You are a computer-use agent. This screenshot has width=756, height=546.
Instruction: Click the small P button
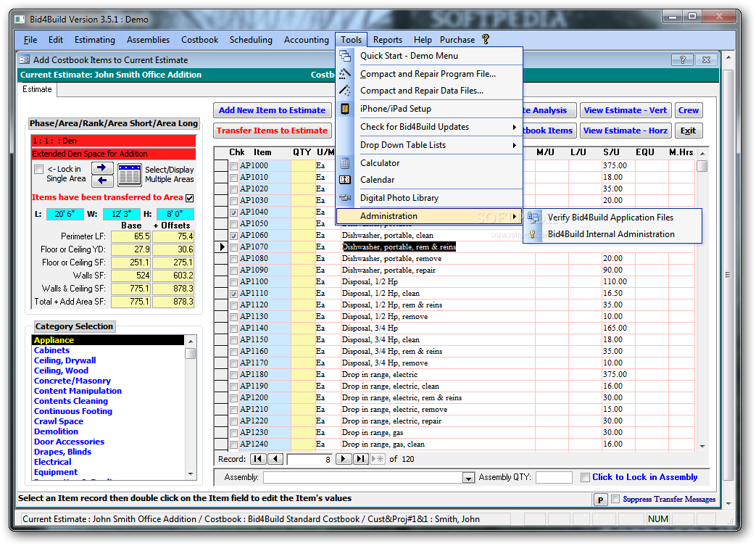pos(600,500)
